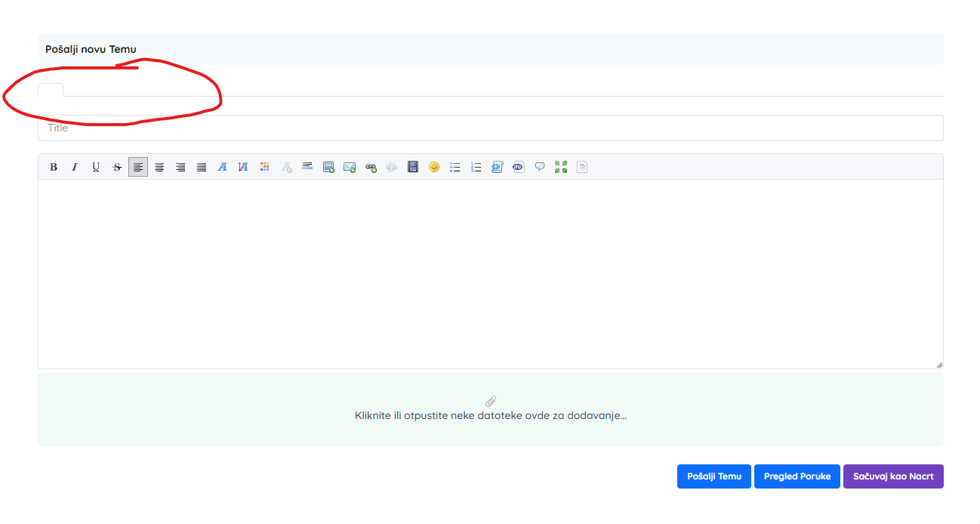Screen dimensions: 980x524
Task: Center align the text
Action: tap(159, 167)
